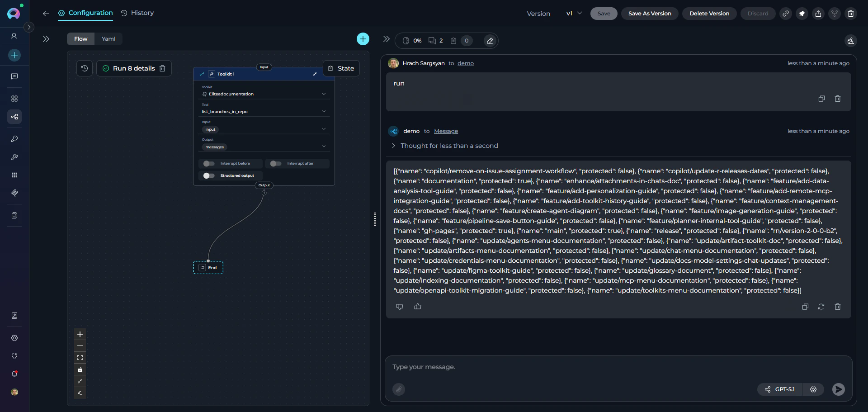The height and width of the screenshot is (412, 868).
Task: Click Delete Version button
Action: click(x=709, y=14)
